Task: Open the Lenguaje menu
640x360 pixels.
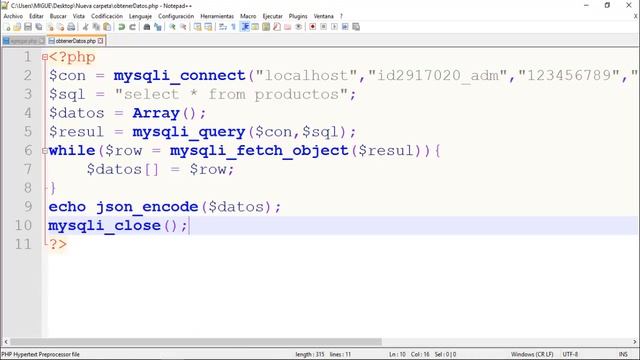Action: [x=140, y=16]
